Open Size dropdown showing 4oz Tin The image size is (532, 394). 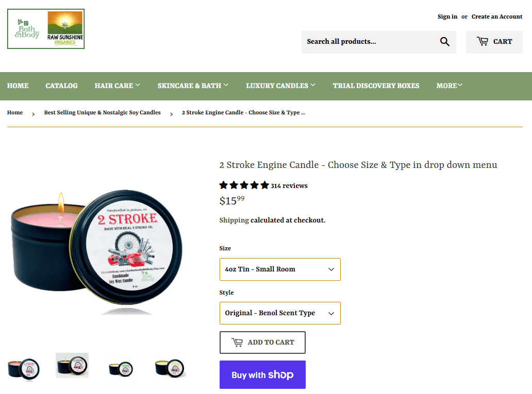(280, 269)
